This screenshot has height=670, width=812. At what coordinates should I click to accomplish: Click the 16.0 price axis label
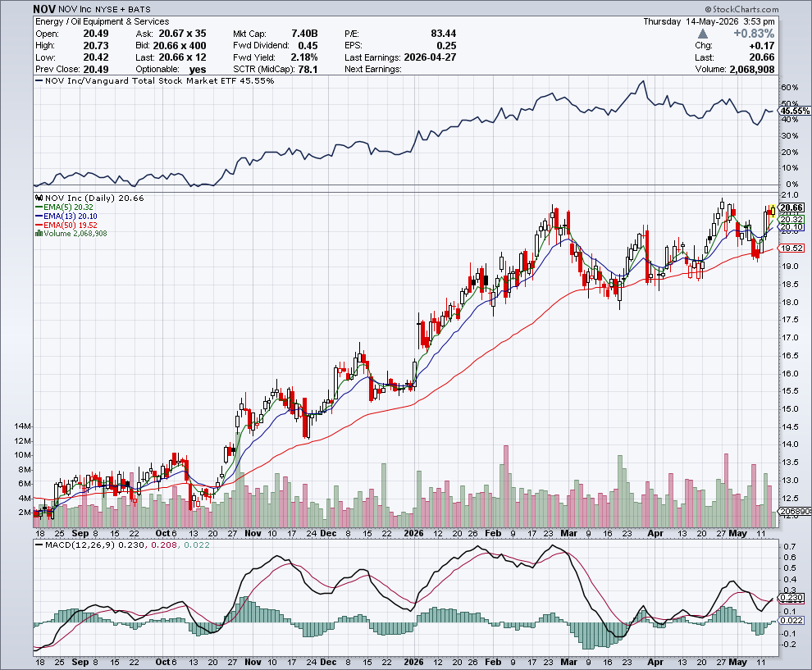coord(789,373)
